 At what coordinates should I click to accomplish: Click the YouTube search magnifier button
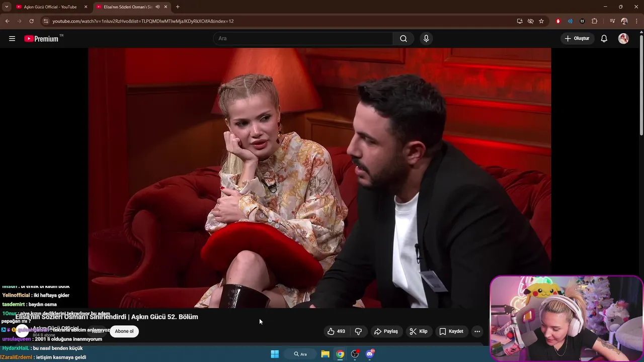(404, 39)
